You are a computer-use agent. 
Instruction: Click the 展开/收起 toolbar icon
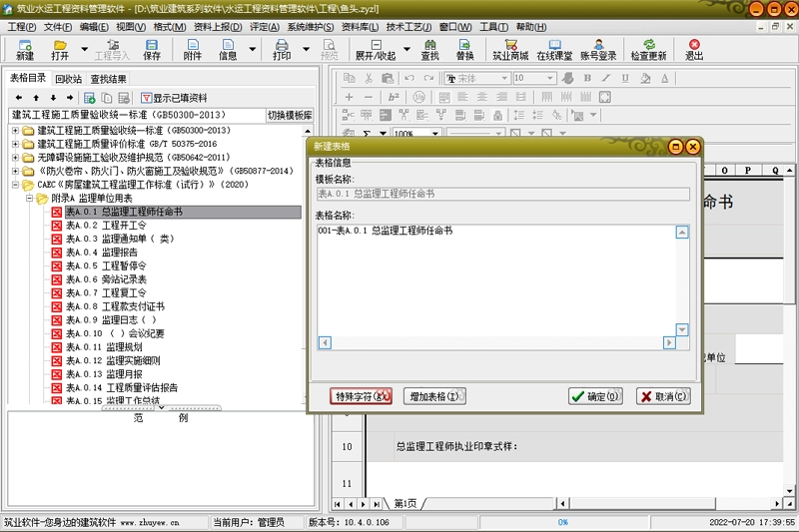click(376, 49)
